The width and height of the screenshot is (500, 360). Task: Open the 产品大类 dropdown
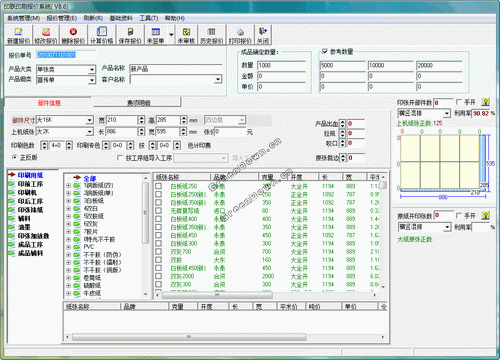[92, 69]
